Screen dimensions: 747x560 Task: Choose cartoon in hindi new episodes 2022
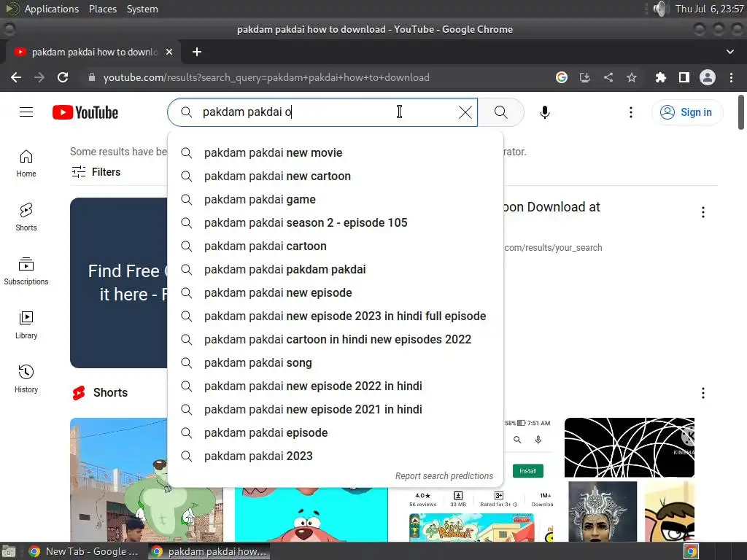[x=336, y=340]
